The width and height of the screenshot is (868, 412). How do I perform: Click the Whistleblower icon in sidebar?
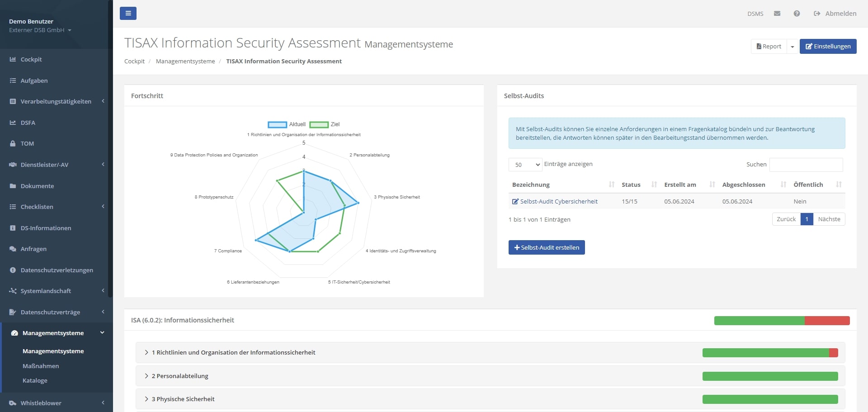(13, 403)
